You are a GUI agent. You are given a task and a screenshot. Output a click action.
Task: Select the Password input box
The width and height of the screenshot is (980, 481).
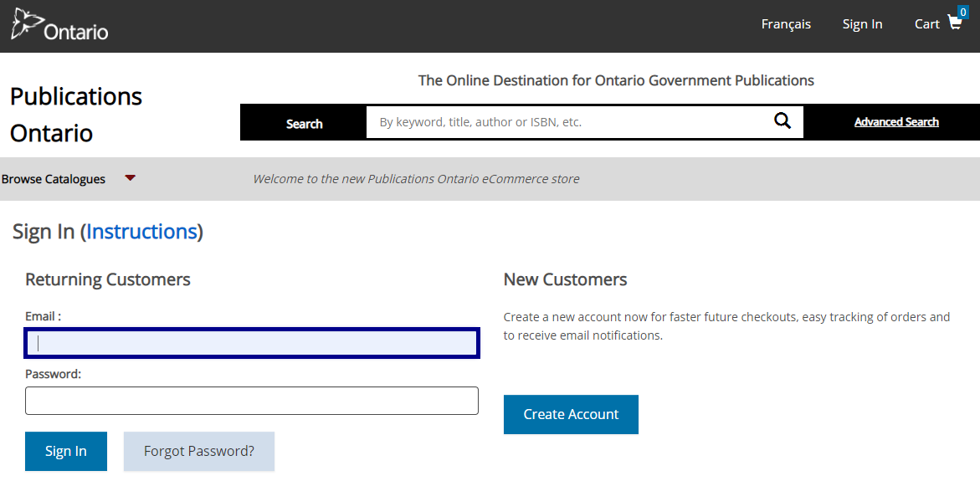click(x=252, y=401)
